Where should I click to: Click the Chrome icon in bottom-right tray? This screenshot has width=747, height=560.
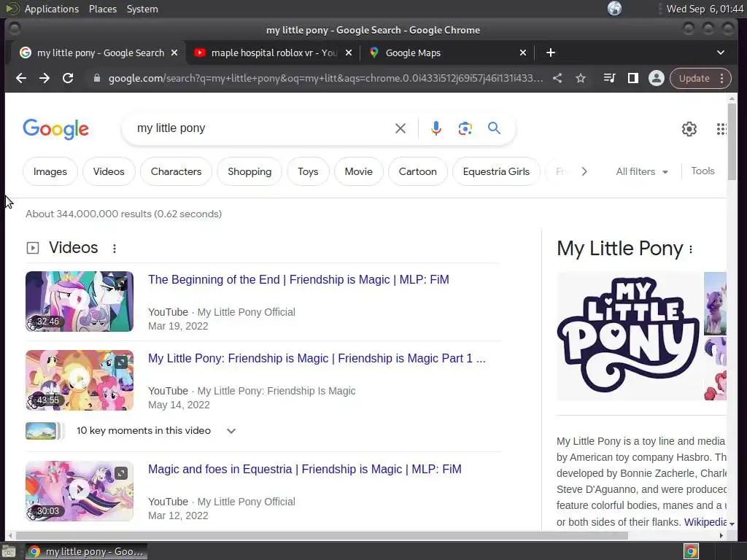coord(691,551)
